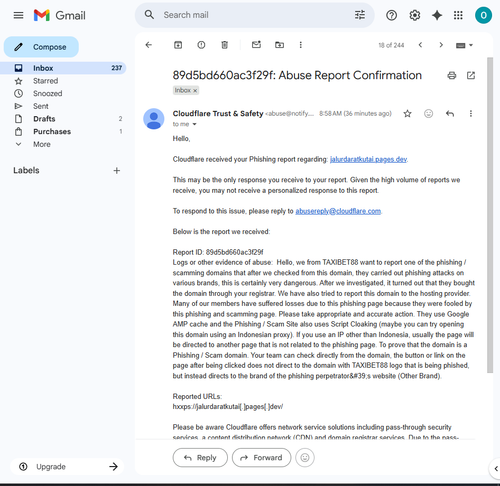Delete this email with trash icon
This screenshot has width=500, height=486.
225,45
